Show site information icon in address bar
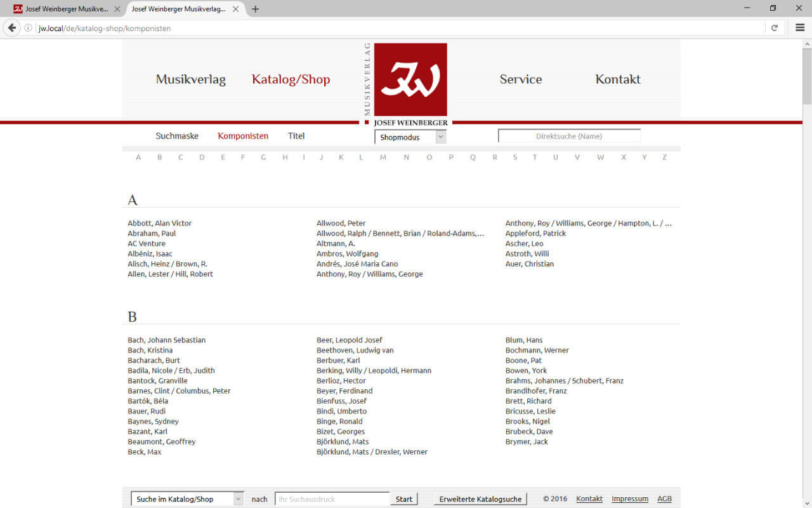 (x=28, y=28)
